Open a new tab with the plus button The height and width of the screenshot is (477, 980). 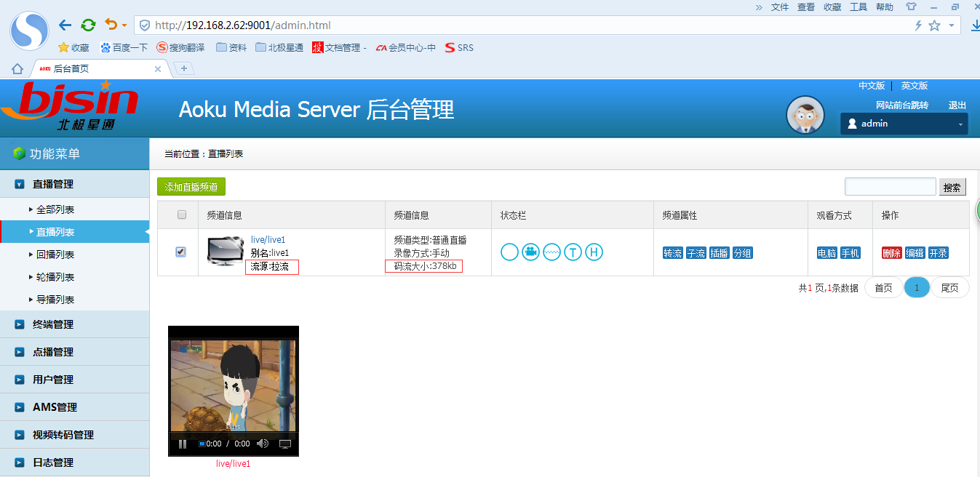click(x=184, y=68)
